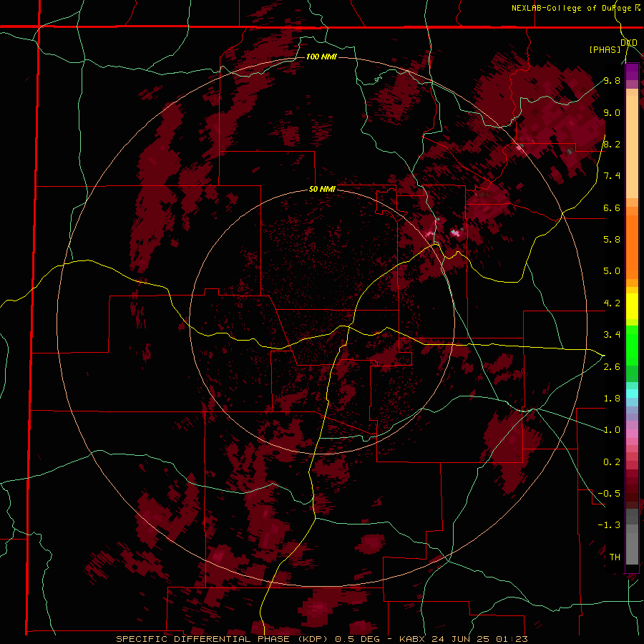This screenshot has height=644, width=644.
Task: Select the 7.4 value on the color scale
Action: pyautogui.click(x=612, y=176)
